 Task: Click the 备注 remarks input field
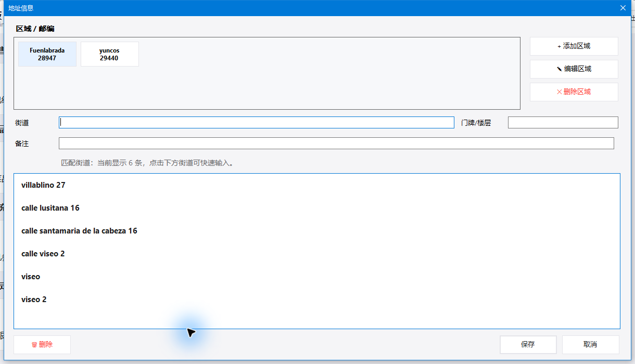(x=336, y=144)
